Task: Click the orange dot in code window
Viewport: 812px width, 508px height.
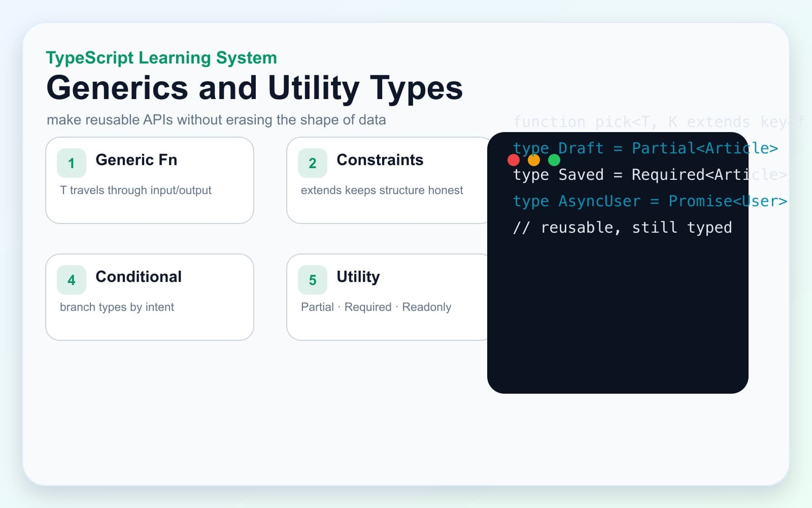Action: tap(534, 160)
